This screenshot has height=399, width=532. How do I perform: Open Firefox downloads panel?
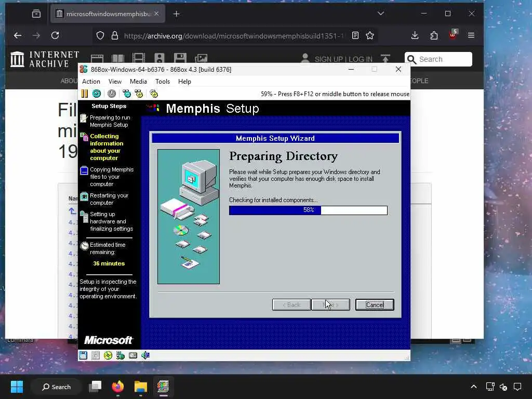pyautogui.click(x=415, y=35)
